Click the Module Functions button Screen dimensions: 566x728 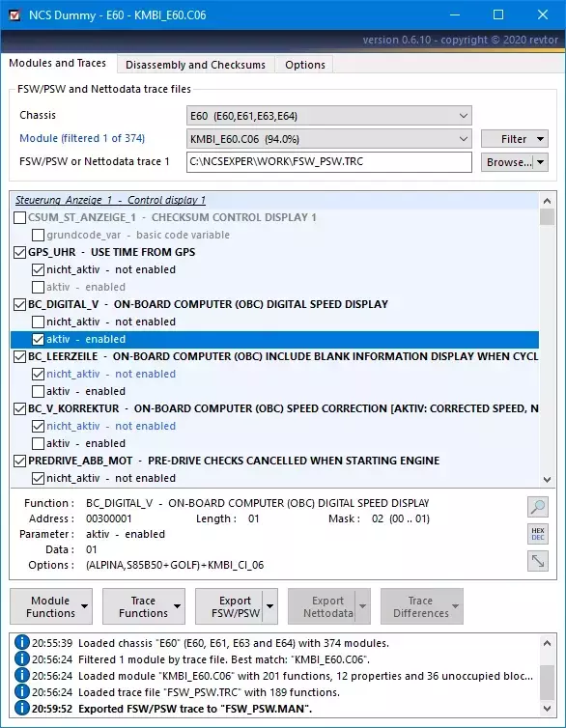point(50,606)
